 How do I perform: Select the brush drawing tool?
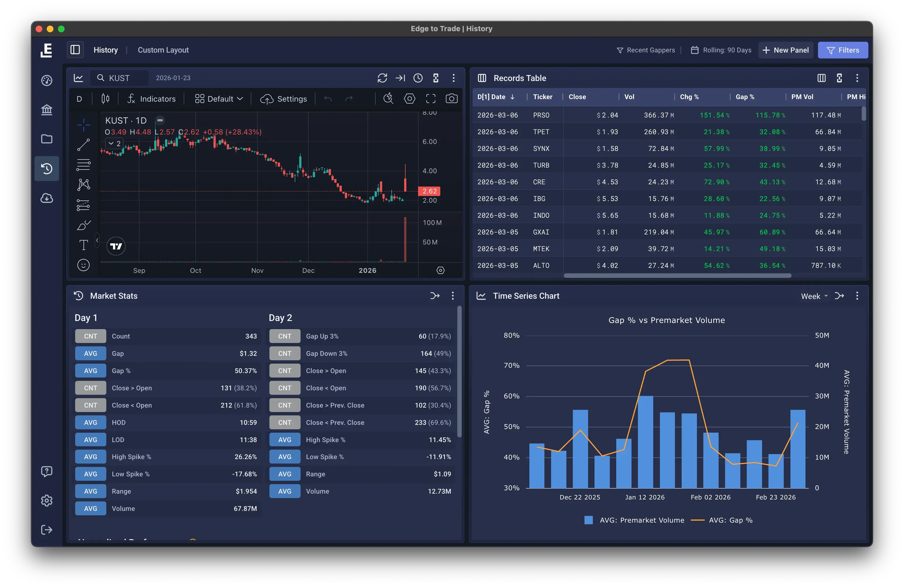83,225
